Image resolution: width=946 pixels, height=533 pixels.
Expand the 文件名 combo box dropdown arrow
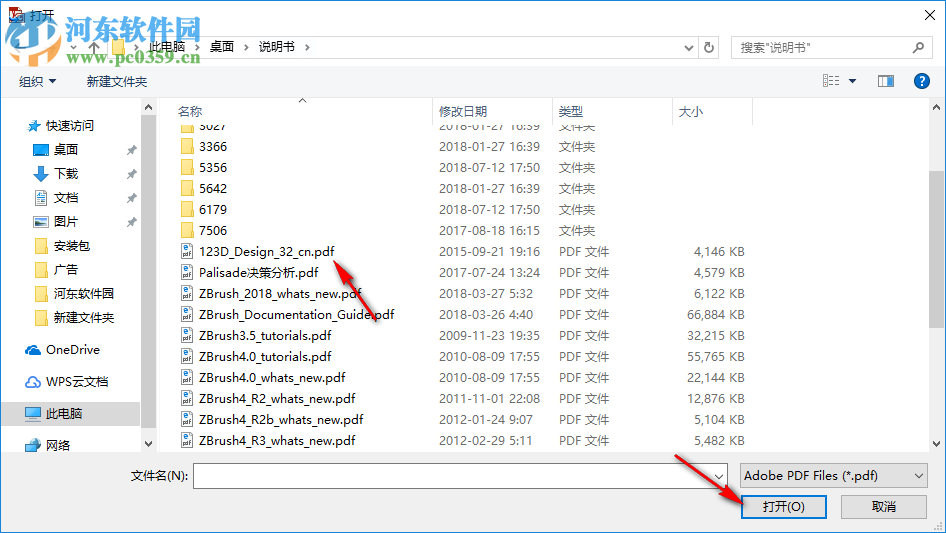click(719, 476)
